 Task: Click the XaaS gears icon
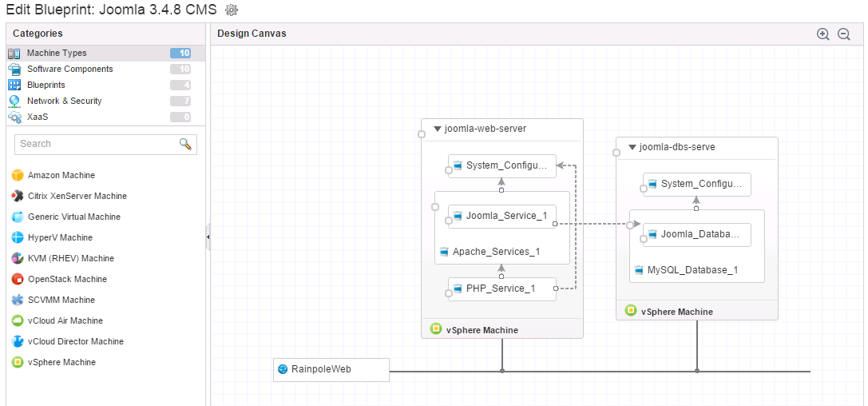click(14, 117)
